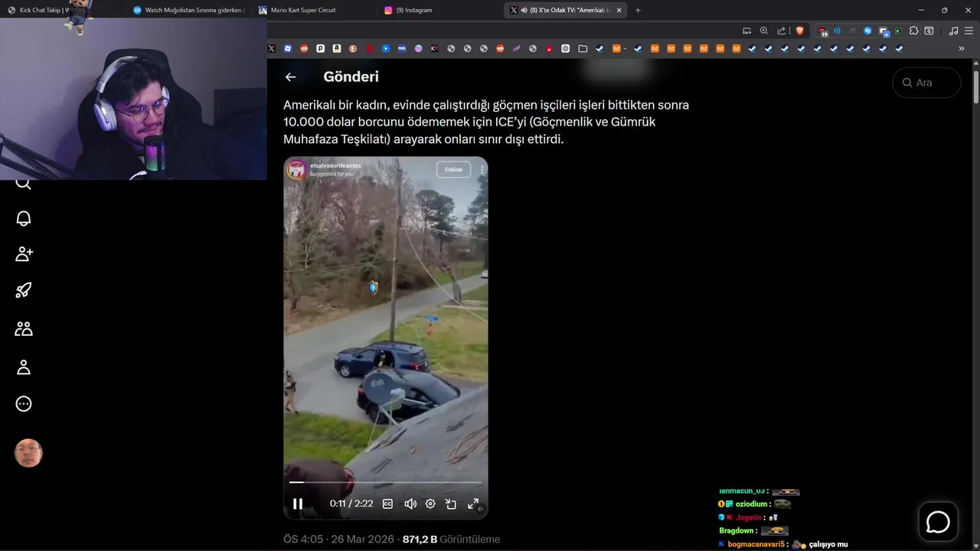Pause the video playback

pos(298,504)
